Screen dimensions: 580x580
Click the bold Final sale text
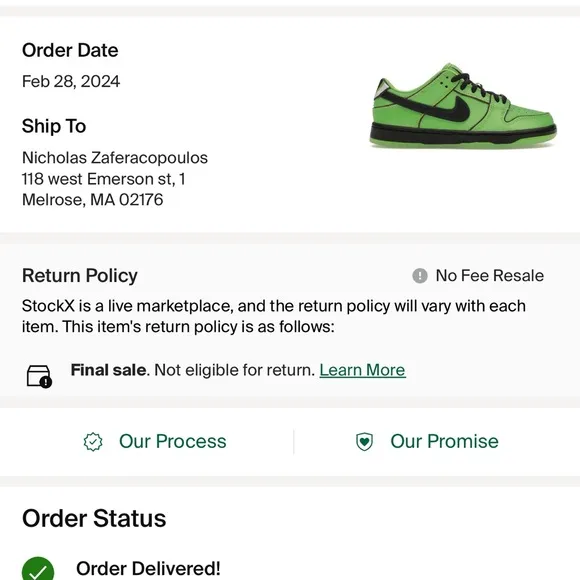pos(108,370)
